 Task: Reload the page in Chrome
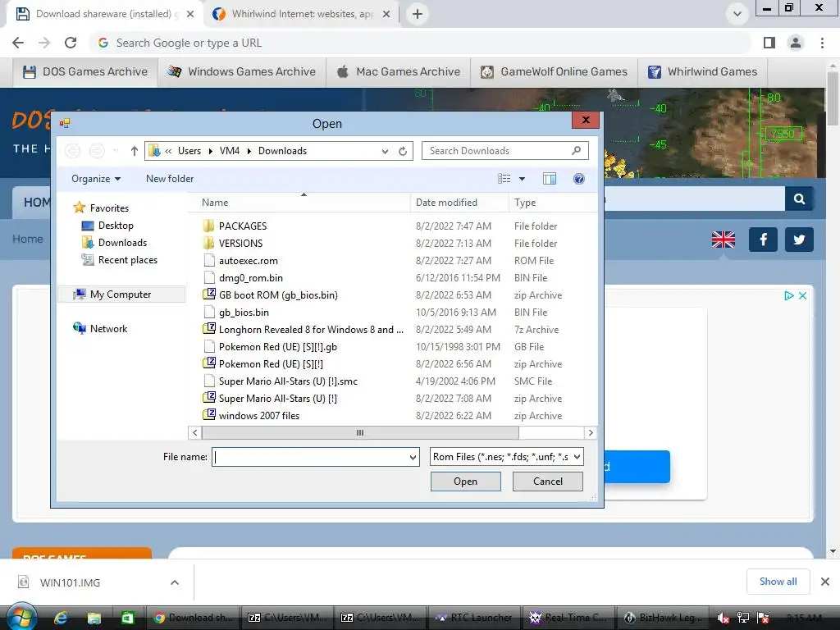tap(71, 43)
